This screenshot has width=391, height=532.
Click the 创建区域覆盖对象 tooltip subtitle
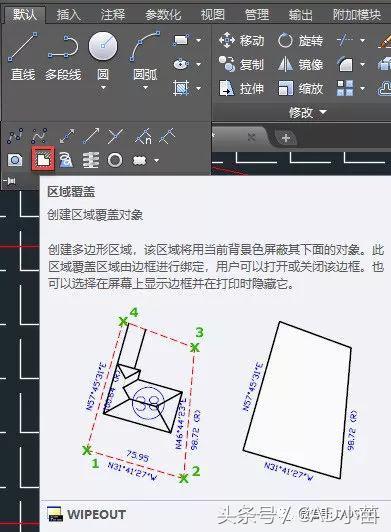click(x=95, y=215)
